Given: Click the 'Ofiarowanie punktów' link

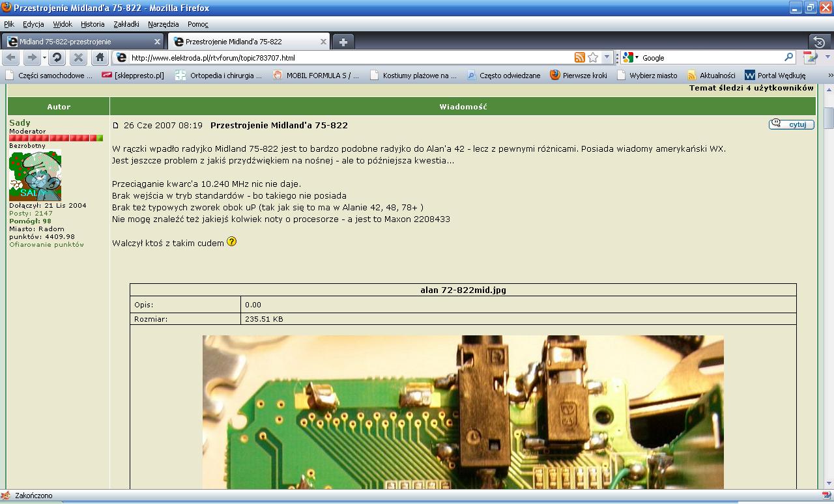Looking at the screenshot, I should coord(47,245).
